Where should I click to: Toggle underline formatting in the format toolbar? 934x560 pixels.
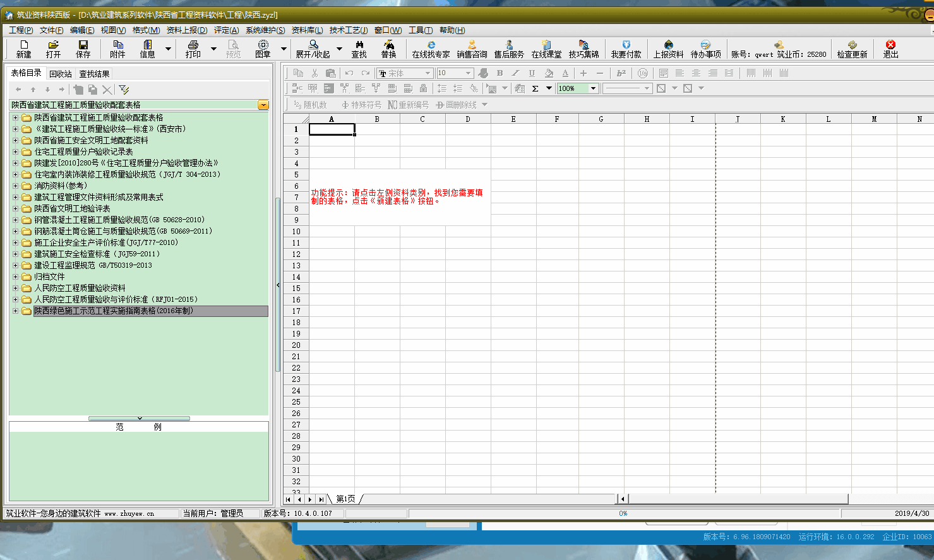tap(532, 73)
